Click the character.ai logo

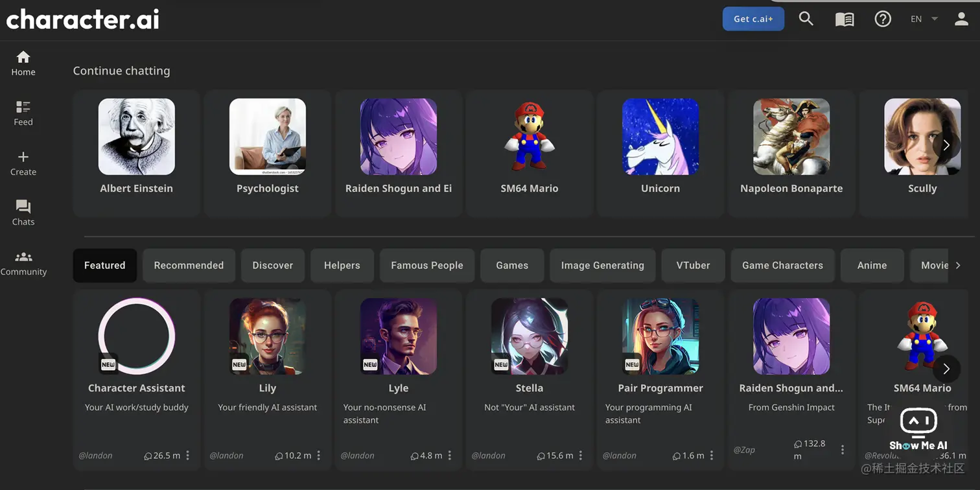[82, 19]
